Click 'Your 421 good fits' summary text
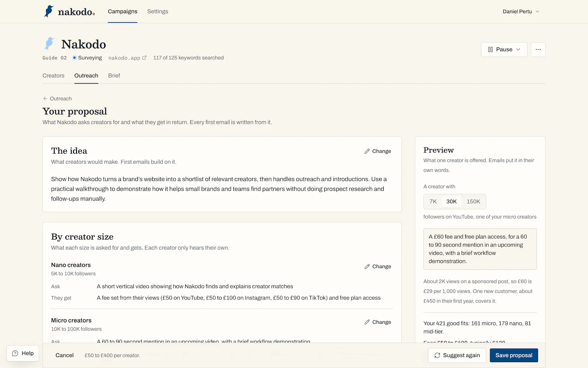 pos(477,327)
